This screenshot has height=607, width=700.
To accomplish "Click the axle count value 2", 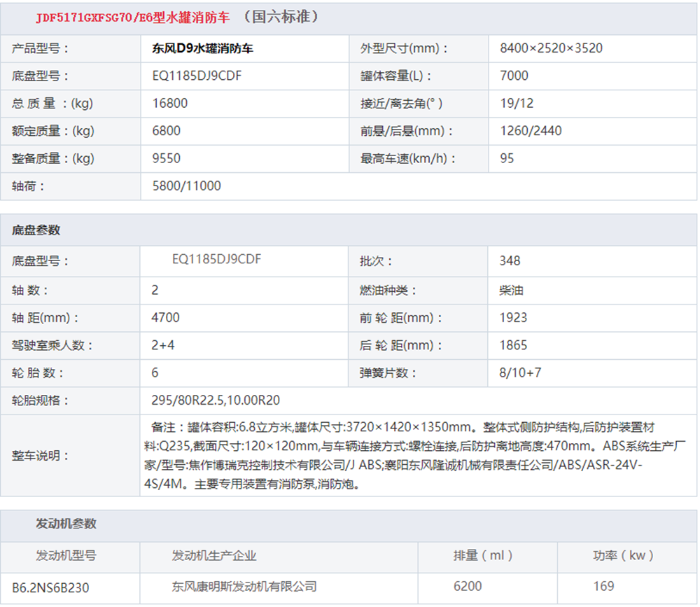I will click(155, 291).
